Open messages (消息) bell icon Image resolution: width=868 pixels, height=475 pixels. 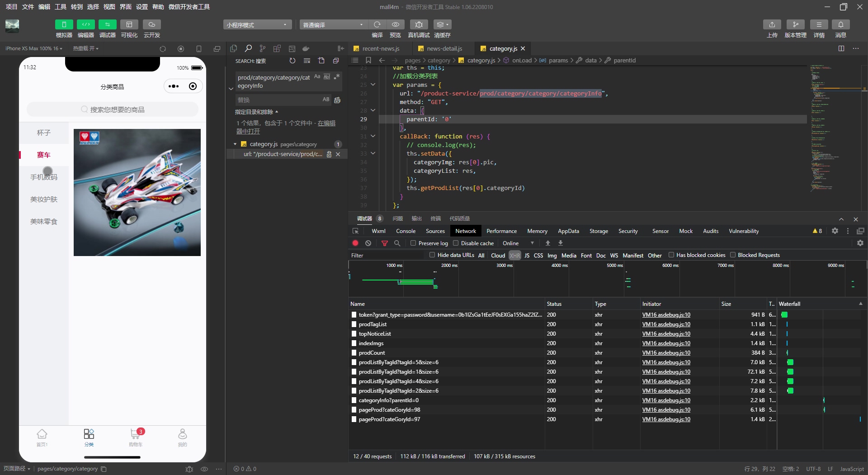pyautogui.click(x=840, y=24)
